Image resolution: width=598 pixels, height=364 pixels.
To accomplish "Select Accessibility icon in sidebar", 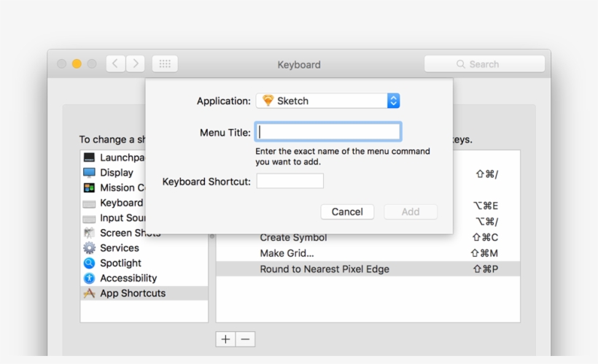I will (89, 278).
